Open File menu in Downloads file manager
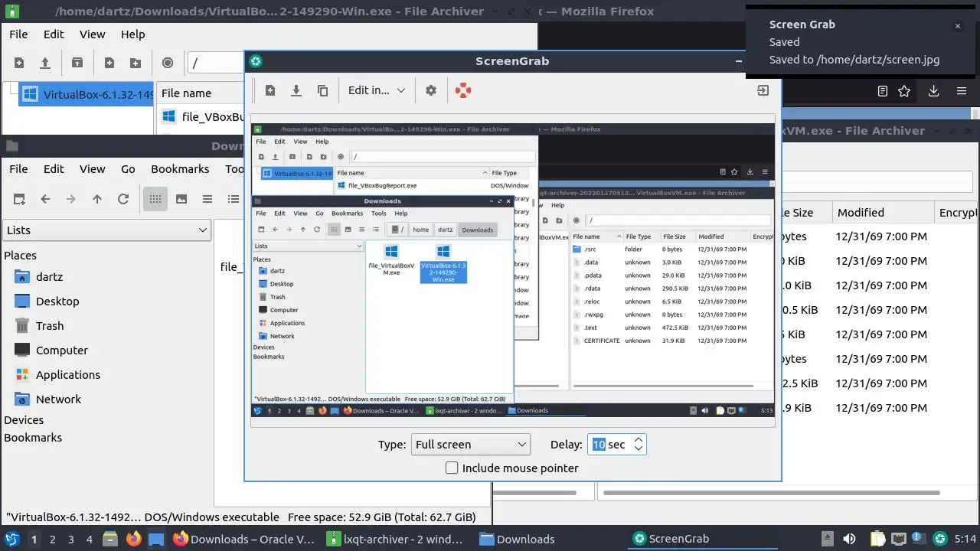Image resolution: width=980 pixels, height=551 pixels. point(18,169)
